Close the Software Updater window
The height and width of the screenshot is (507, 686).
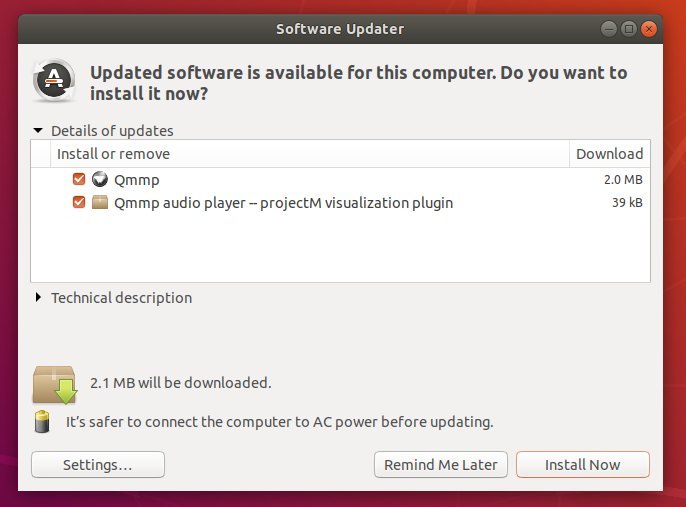tap(649, 29)
